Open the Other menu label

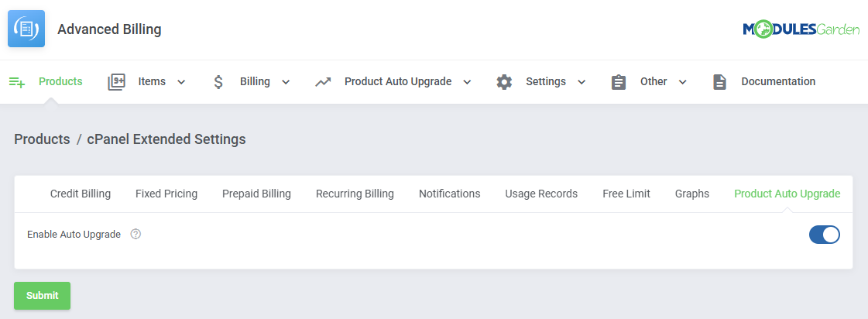tap(654, 81)
